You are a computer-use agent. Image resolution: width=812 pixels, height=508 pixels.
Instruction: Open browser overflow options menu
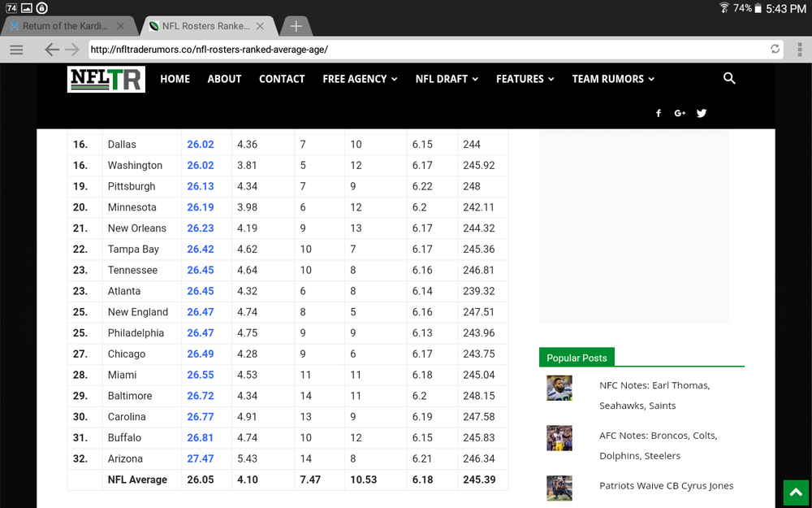[x=800, y=50]
